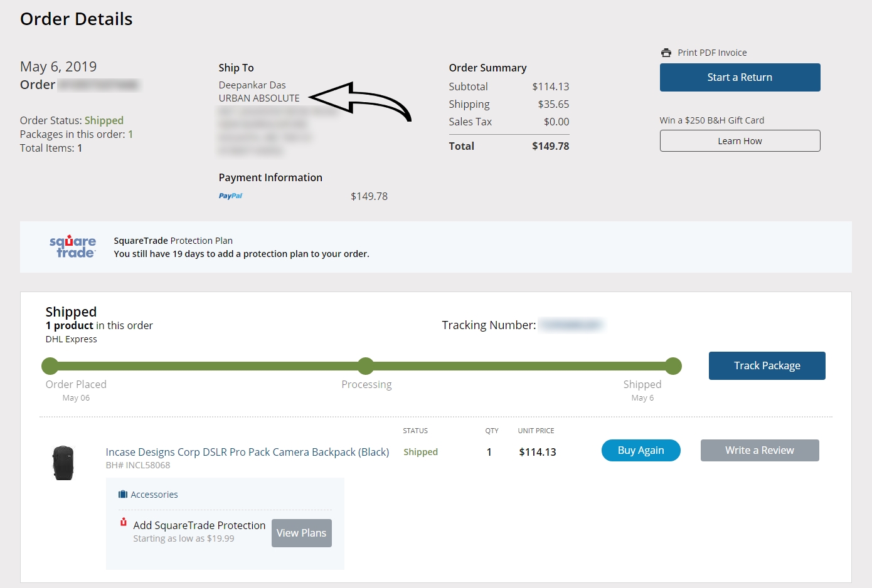The width and height of the screenshot is (872, 588).
Task: Click the PayPal logo under Payment Information
Action: pos(230,196)
